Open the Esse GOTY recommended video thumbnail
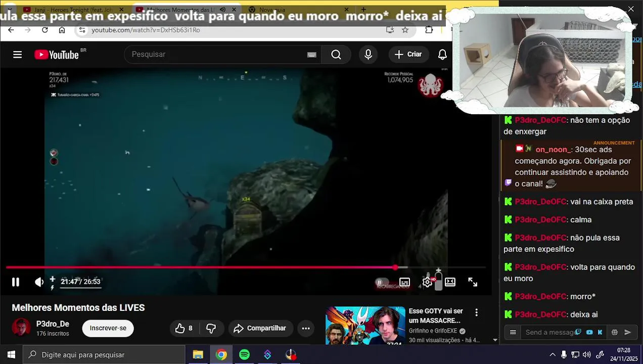Viewport: 643px width, 364px height. pos(365,326)
